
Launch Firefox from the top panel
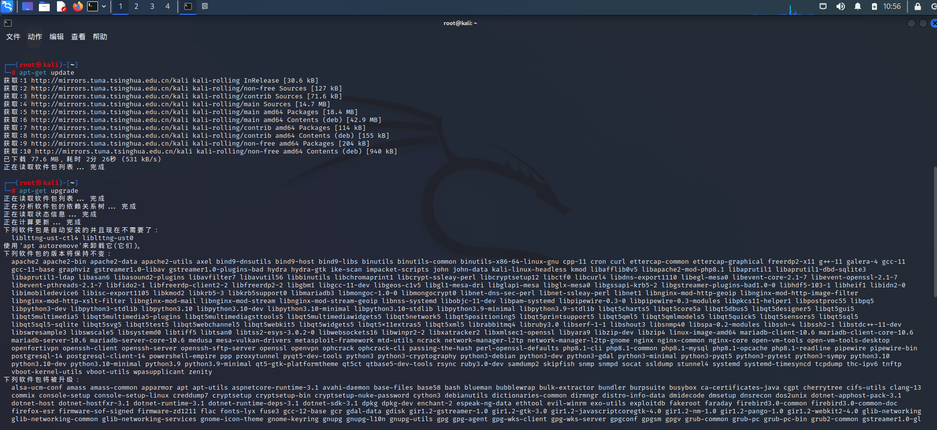click(78, 7)
